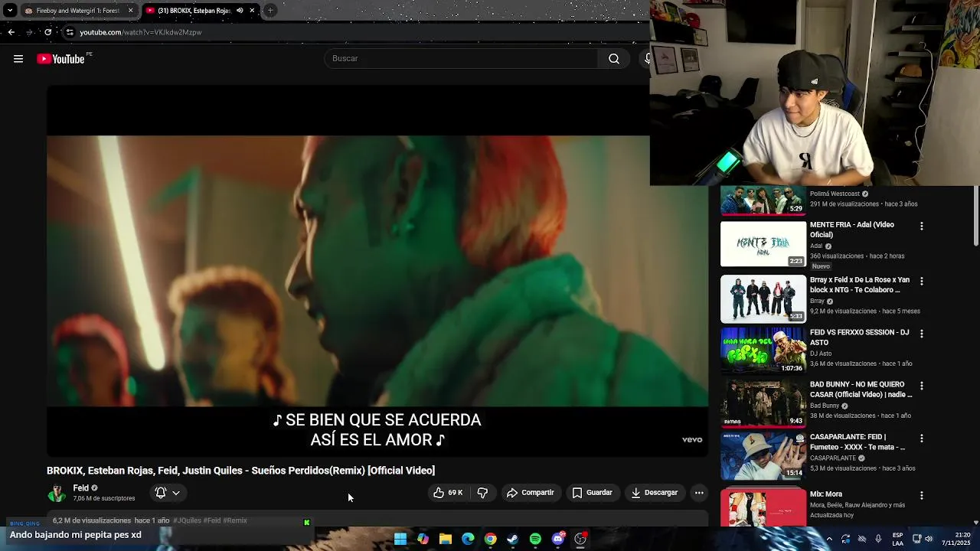Screen dimensions: 980x551
Task: Open options menu for BAD BUNNY video
Action: tap(921, 386)
